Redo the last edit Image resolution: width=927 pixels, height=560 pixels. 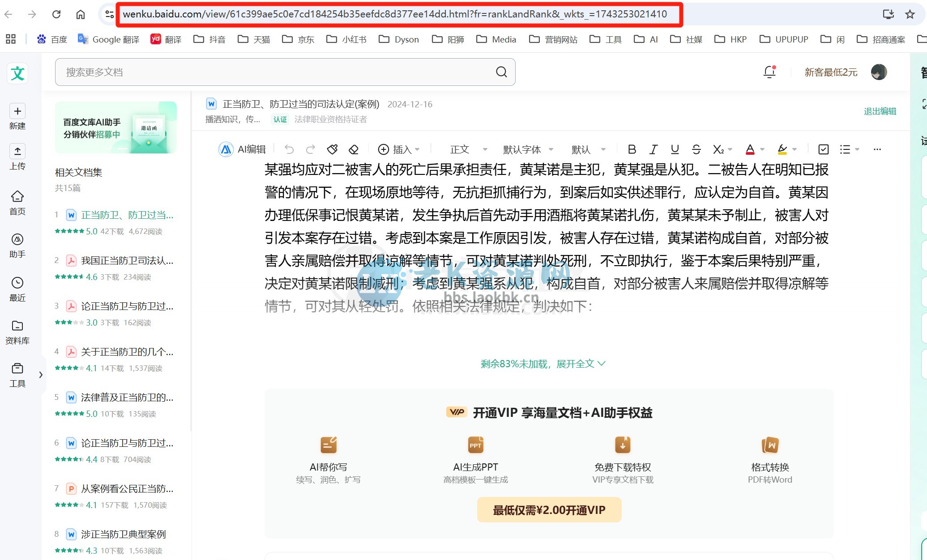tap(311, 149)
